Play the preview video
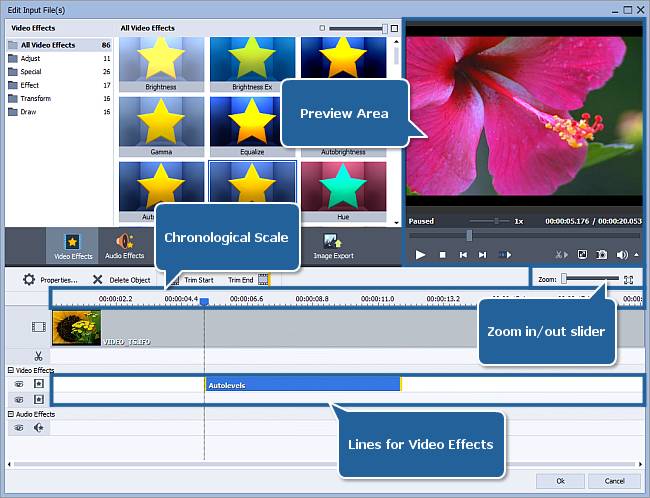 (x=420, y=255)
